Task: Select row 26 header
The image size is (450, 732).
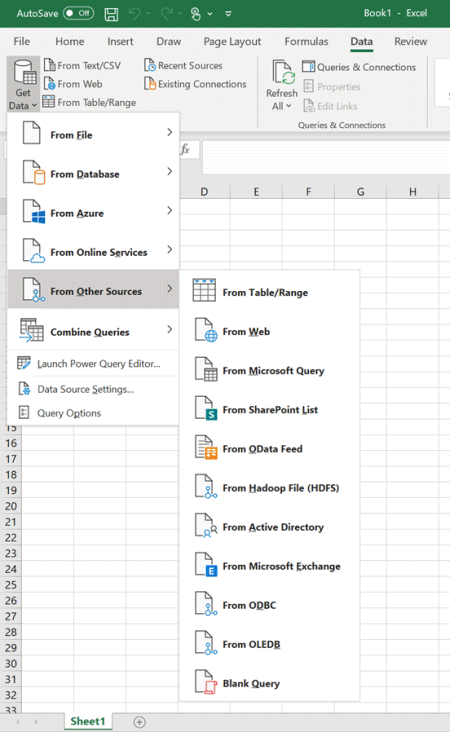Action: coord(11,600)
